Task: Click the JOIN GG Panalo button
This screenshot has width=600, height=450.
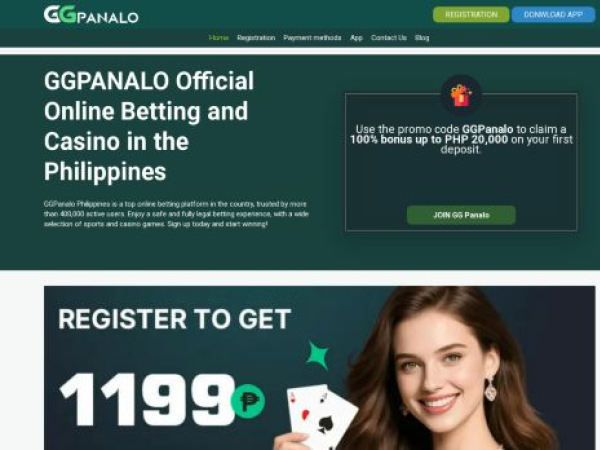Action: point(461,215)
